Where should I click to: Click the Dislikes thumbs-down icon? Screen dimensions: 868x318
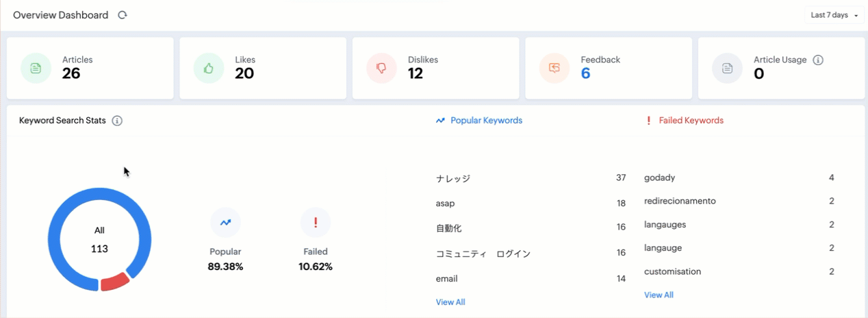click(x=381, y=68)
